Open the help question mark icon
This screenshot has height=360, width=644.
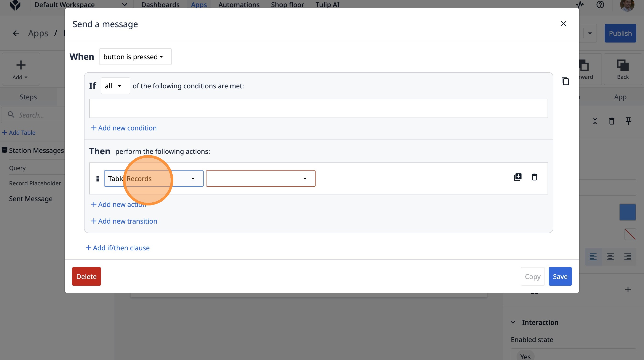coord(600,5)
